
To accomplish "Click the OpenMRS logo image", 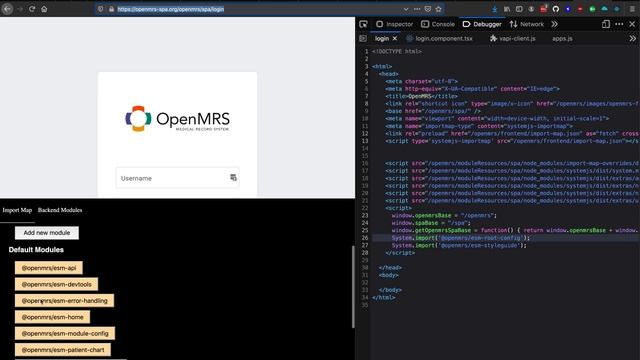I will pos(177,119).
